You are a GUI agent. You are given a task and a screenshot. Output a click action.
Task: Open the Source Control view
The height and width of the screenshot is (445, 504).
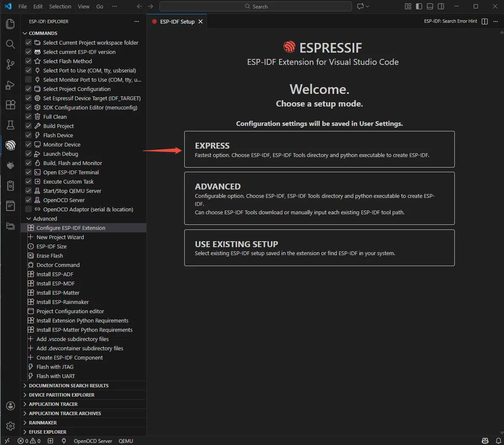pos(10,64)
